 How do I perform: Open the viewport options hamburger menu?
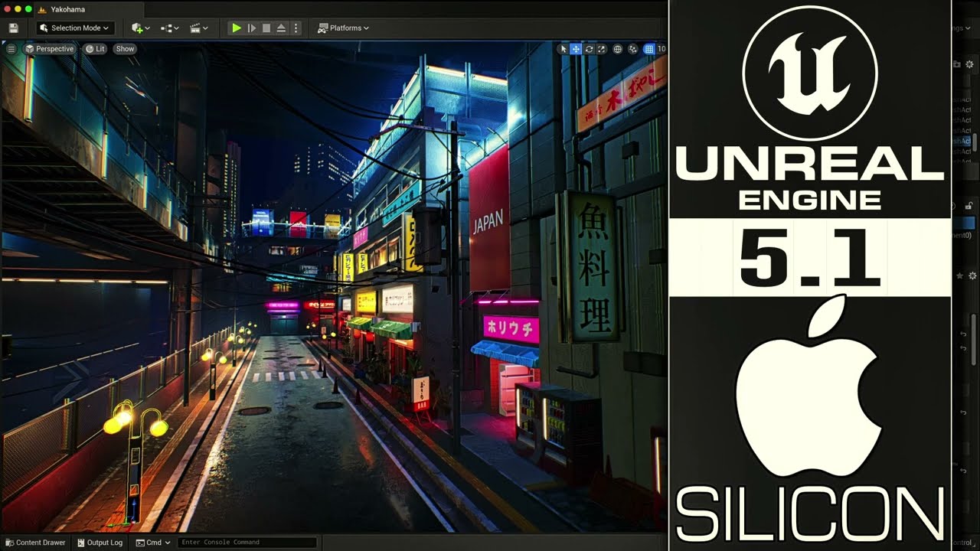(x=11, y=49)
